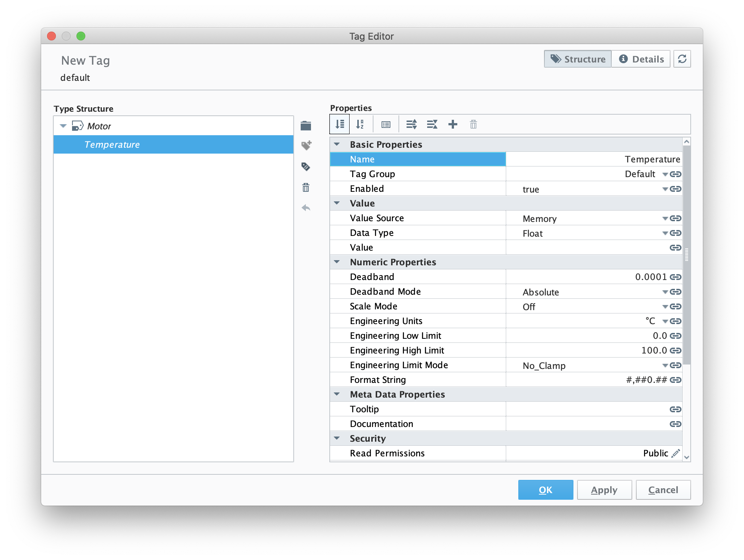This screenshot has height=560, width=744.
Task: Open the Tag Group dropdown arrow
Action: click(x=665, y=174)
